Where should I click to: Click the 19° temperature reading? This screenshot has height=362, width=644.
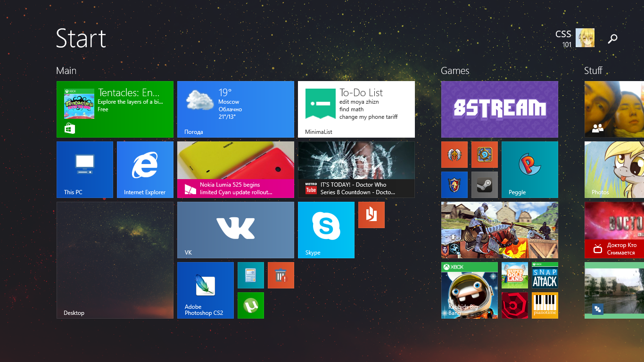point(225,92)
